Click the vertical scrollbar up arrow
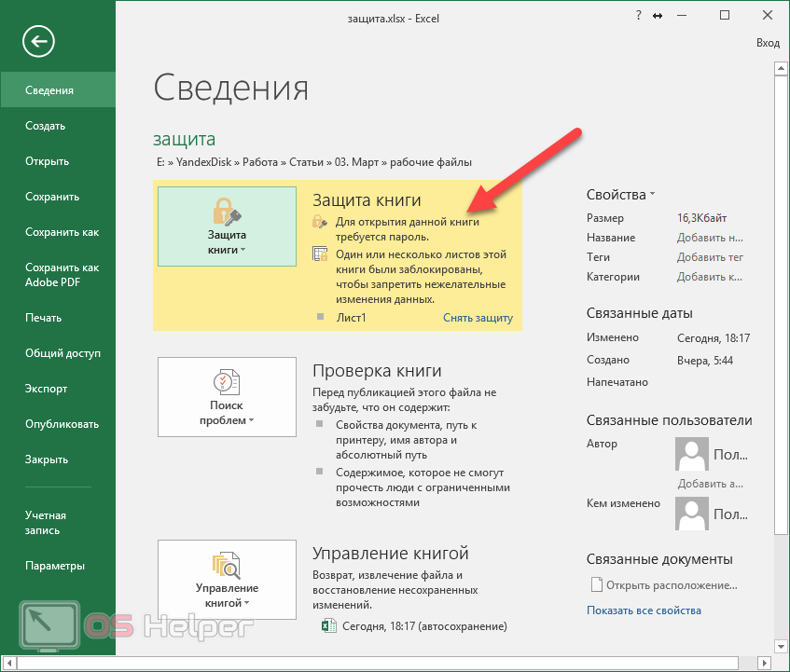 pyautogui.click(x=781, y=67)
